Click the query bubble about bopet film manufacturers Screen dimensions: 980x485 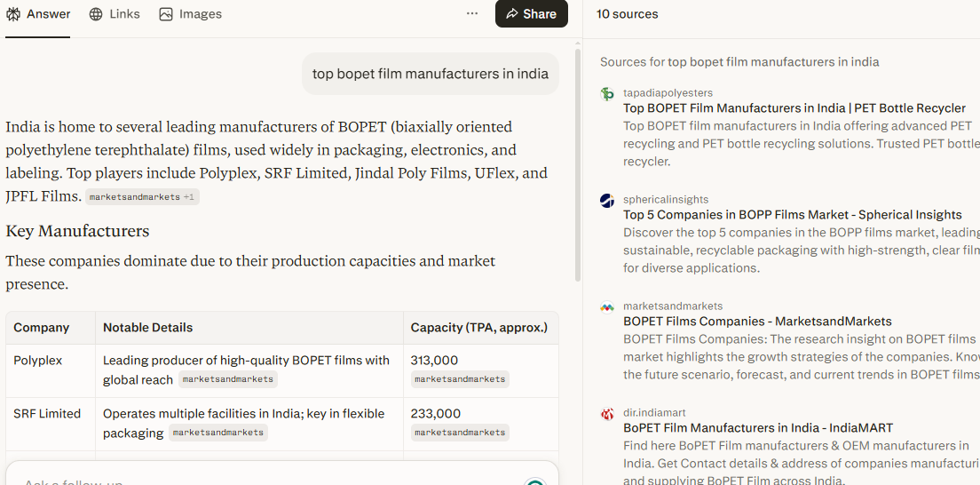[x=430, y=74]
